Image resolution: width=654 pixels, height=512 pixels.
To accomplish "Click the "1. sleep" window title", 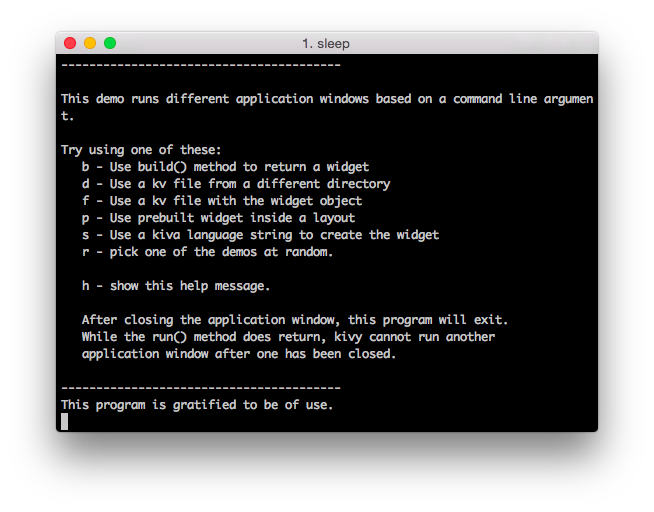I will pos(326,44).
